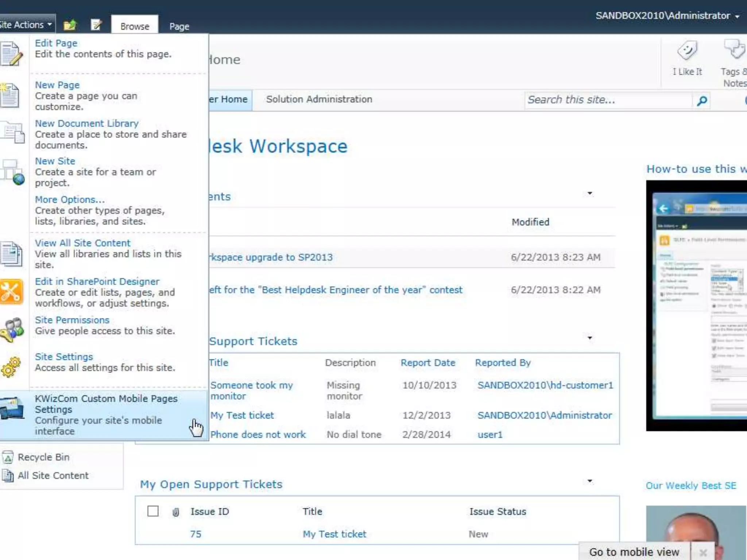Sort by Reported By column
747x560 pixels.
(x=503, y=363)
